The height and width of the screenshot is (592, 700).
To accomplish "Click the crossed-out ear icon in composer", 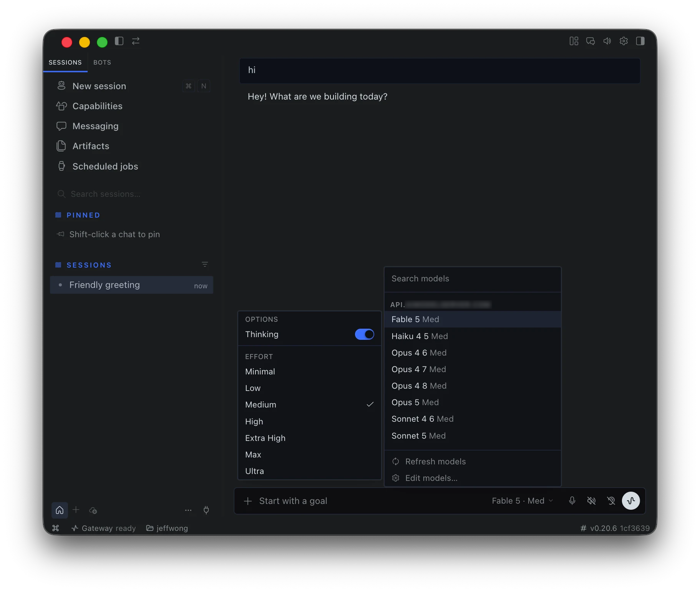I will [x=611, y=501].
